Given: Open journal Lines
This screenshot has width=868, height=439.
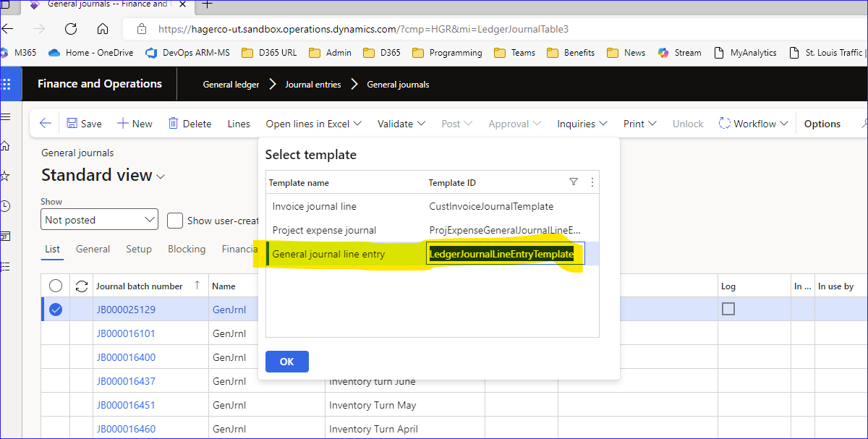Looking at the screenshot, I should point(239,124).
